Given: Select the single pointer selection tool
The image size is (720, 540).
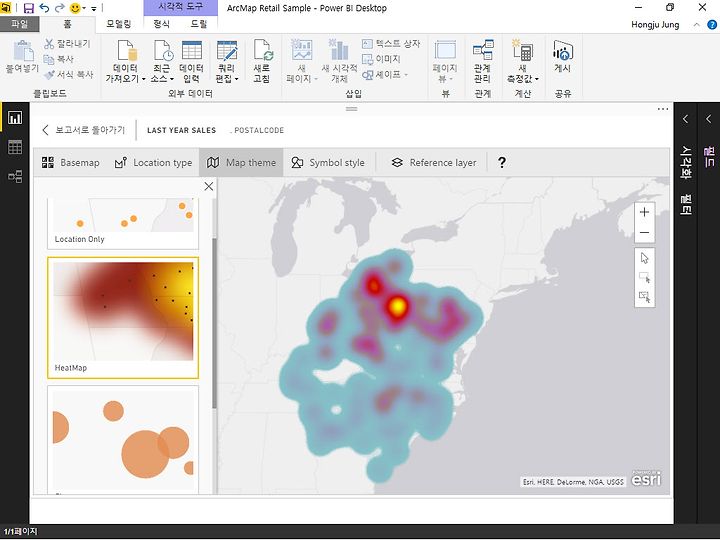Looking at the screenshot, I should [x=644, y=258].
